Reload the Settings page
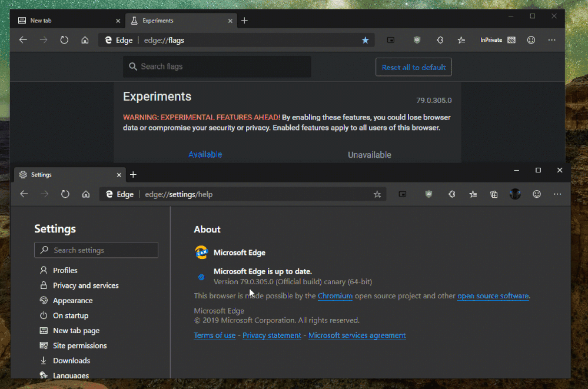The image size is (588, 389). (65, 194)
